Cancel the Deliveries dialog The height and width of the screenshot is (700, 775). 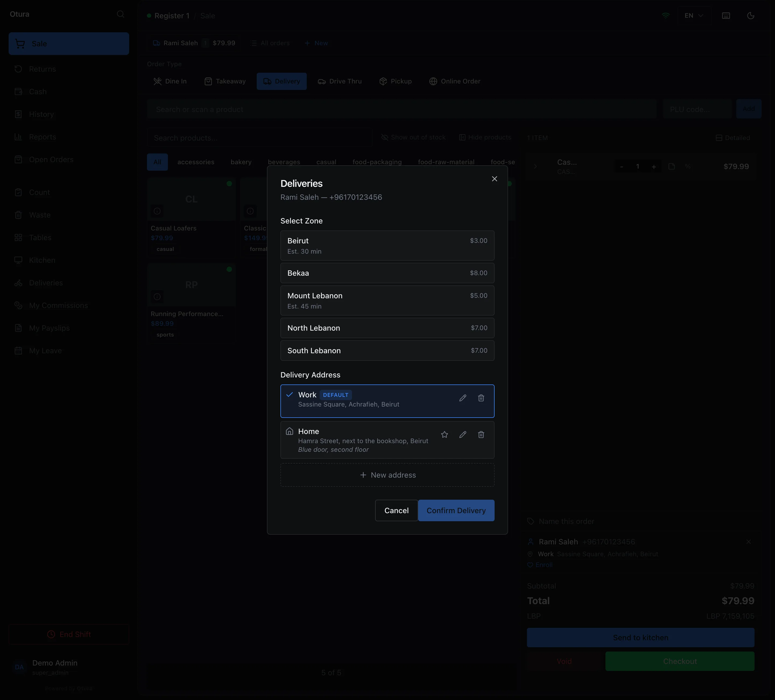pyautogui.click(x=396, y=511)
